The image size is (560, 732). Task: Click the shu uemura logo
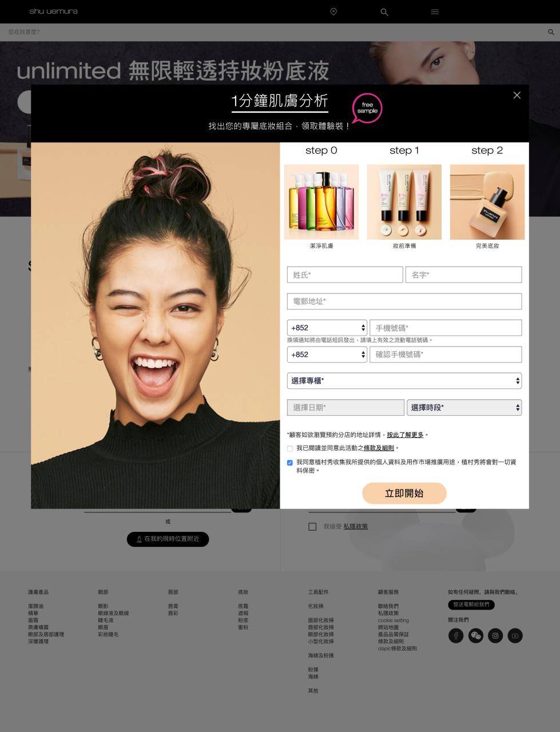53,11
